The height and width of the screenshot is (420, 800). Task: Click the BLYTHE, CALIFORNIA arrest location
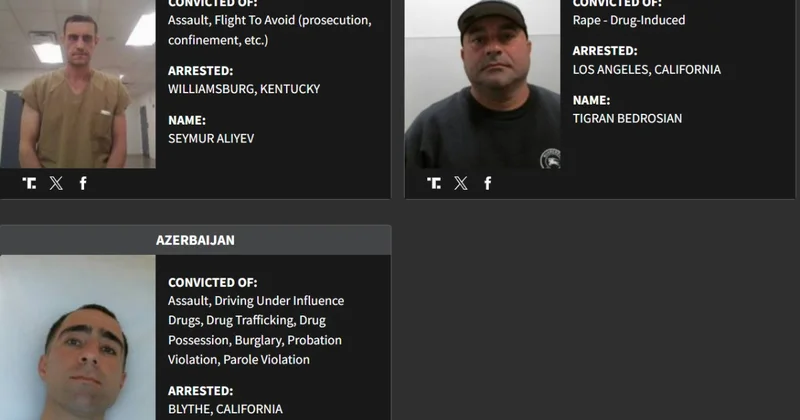(x=225, y=409)
